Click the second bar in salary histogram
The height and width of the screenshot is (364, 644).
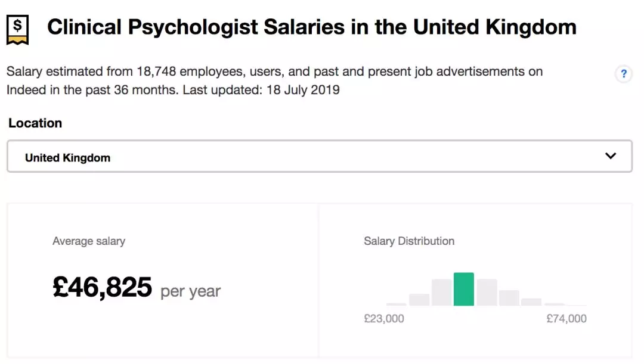point(419,300)
